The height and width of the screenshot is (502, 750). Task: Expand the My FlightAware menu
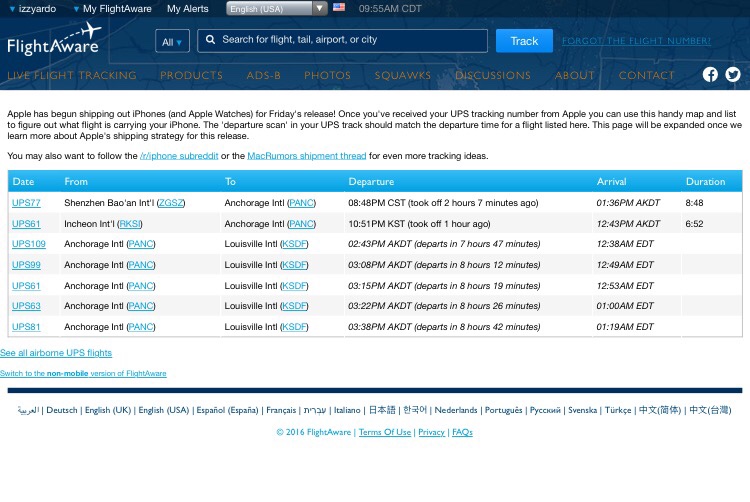pyautogui.click(x=112, y=9)
